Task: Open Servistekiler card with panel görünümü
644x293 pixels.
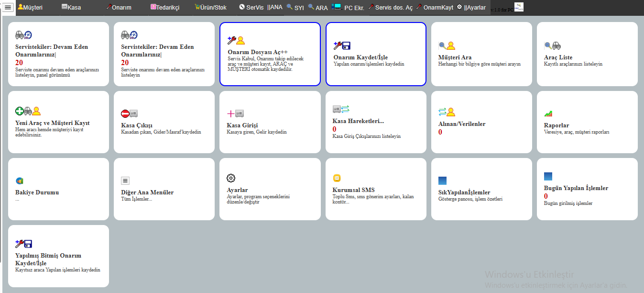Action: 59,54
